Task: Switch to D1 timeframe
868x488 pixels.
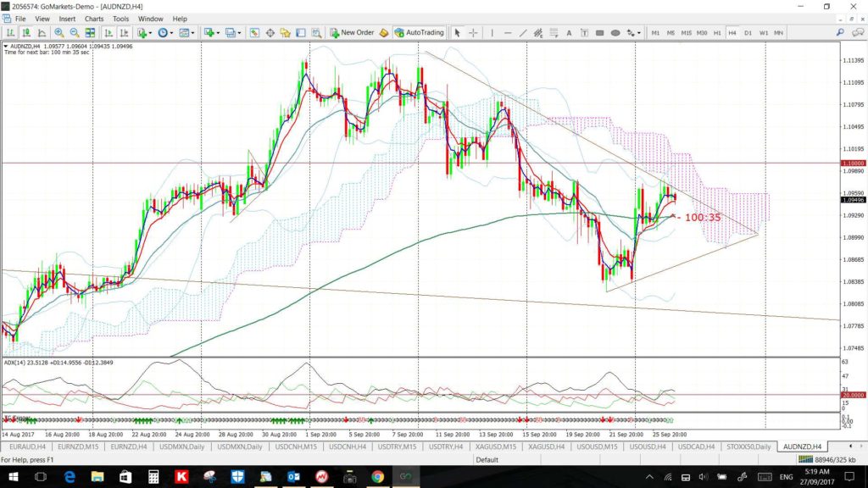Action: 748,33
